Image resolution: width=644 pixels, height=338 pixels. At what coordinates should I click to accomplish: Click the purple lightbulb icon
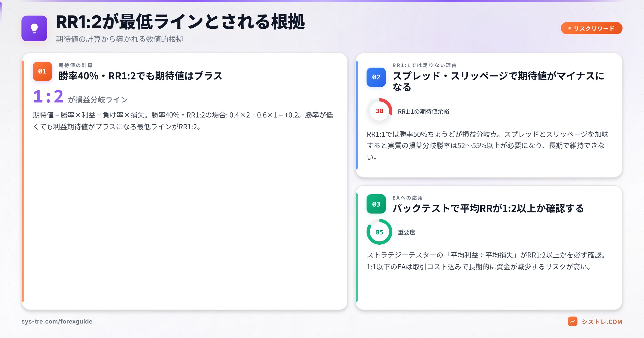point(34,28)
